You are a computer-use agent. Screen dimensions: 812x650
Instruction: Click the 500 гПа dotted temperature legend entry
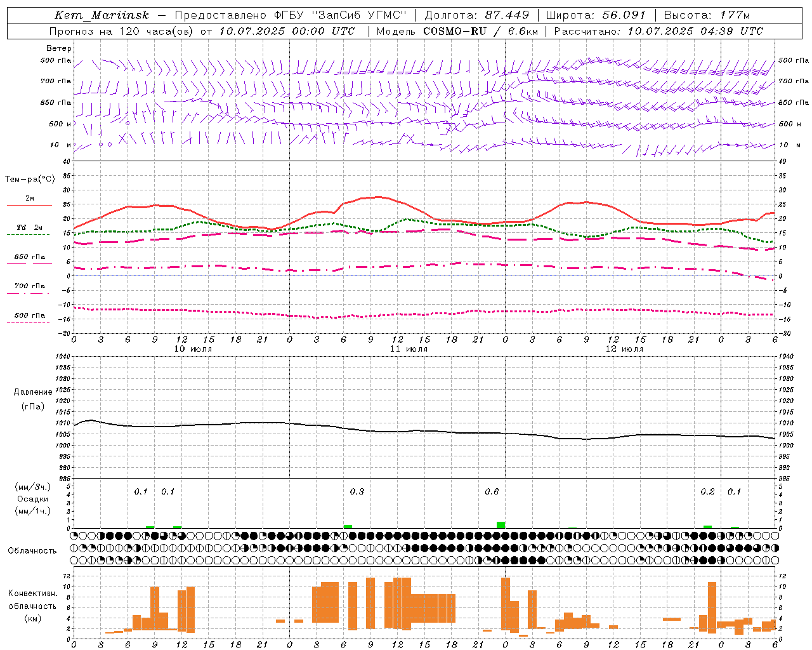click(x=29, y=315)
